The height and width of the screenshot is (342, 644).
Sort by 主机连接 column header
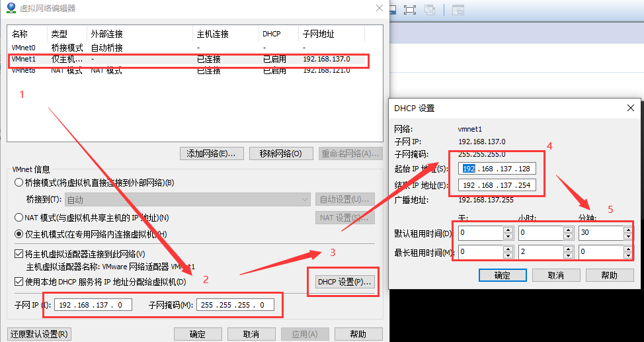click(226, 34)
